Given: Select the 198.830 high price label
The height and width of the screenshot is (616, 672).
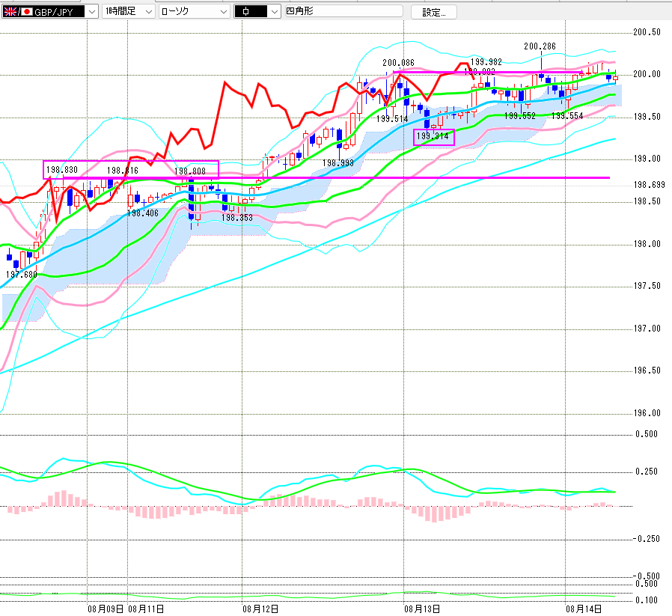Looking at the screenshot, I should point(61,170).
